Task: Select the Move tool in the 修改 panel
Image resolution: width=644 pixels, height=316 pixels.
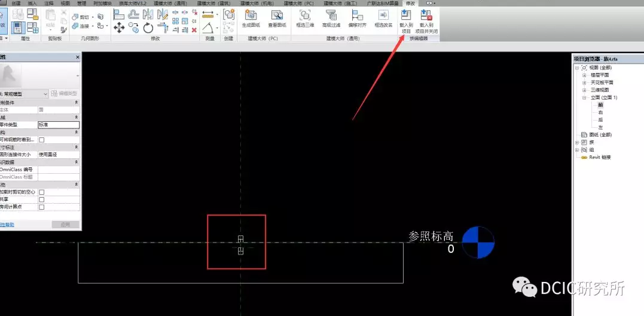Action: pyautogui.click(x=119, y=28)
